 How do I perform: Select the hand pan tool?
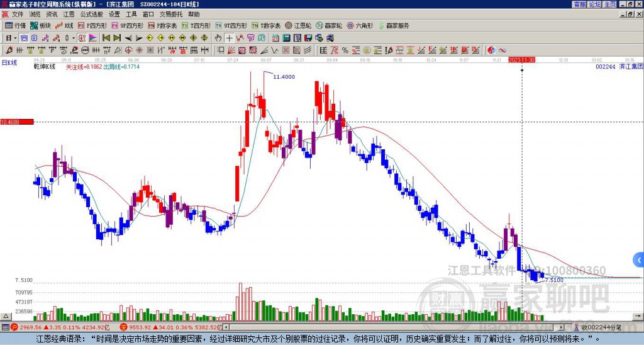(218, 38)
